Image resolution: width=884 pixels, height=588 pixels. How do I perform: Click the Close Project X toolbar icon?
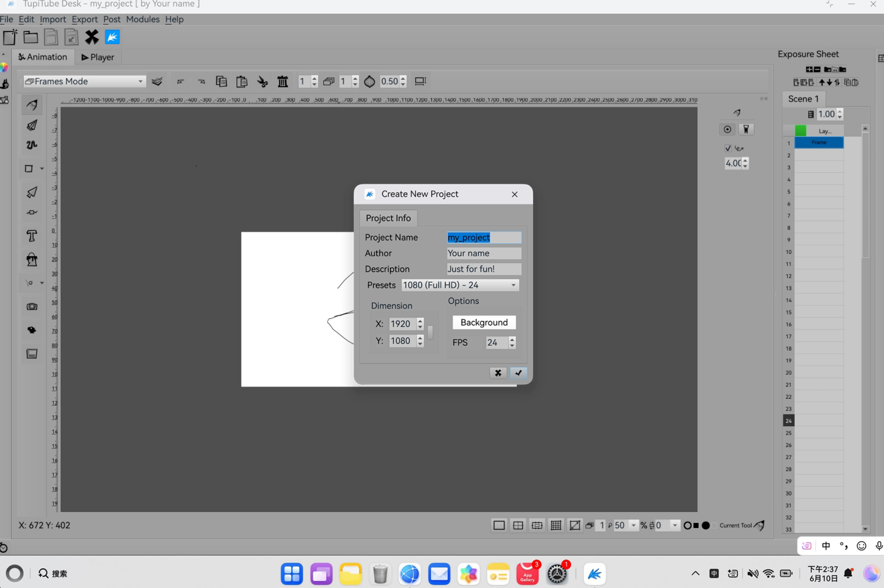pyautogui.click(x=92, y=37)
